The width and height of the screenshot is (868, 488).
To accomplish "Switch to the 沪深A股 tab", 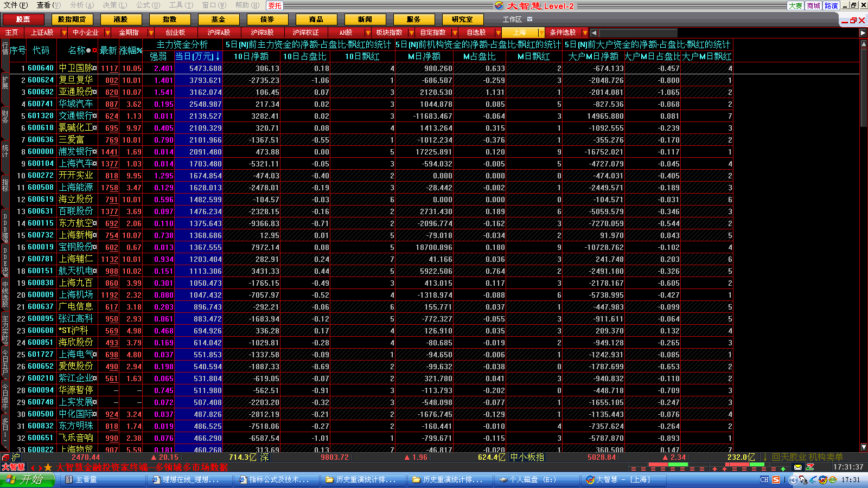I will click(x=219, y=33).
